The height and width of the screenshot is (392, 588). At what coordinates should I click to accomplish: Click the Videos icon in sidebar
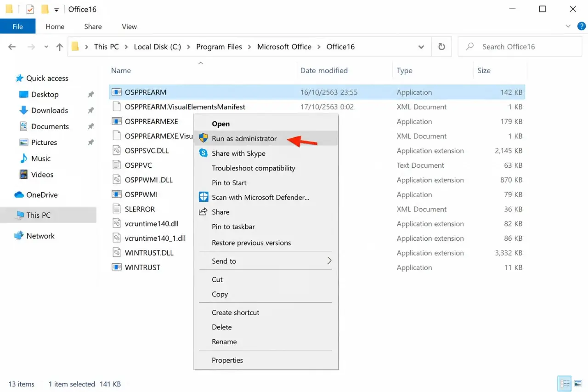click(x=24, y=175)
